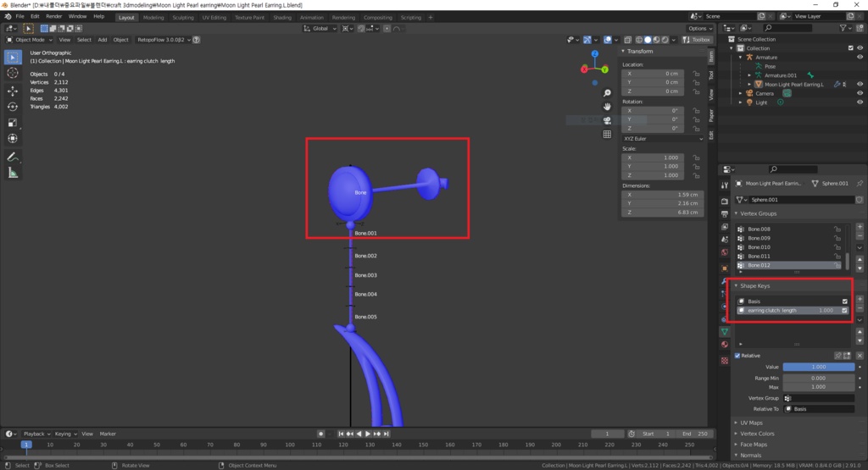This screenshot has width=868, height=470.
Task: Open the XYZ Euler rotation mode dropdown
Action: pos(663,139)
